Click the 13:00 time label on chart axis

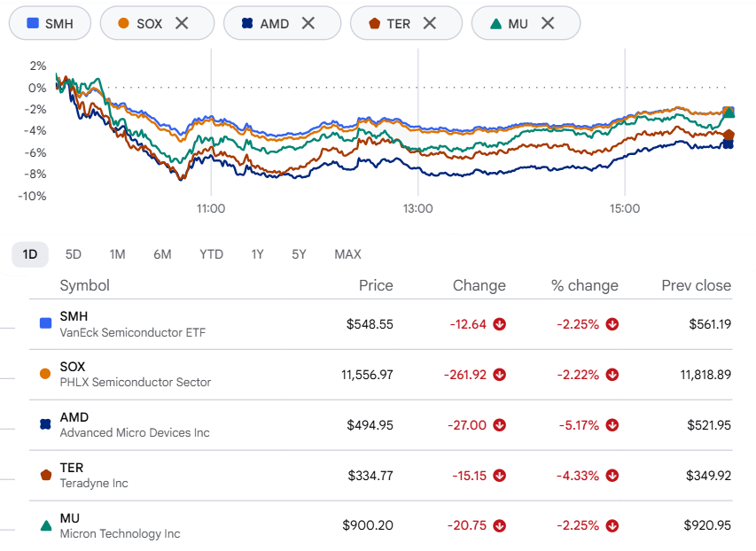tap(418, 209)
